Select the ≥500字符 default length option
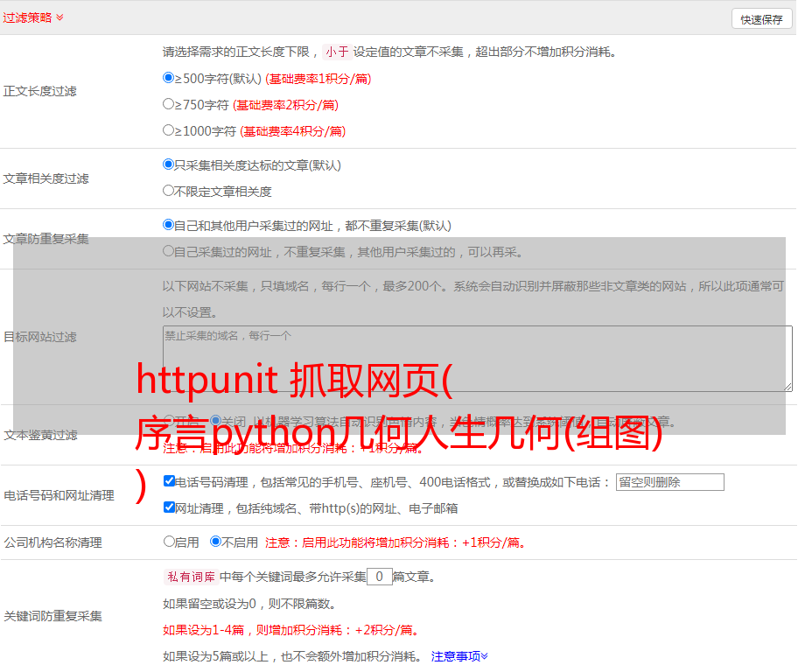Image resolution: width=798 pixels, height=672 pixels. coord(169,78)
